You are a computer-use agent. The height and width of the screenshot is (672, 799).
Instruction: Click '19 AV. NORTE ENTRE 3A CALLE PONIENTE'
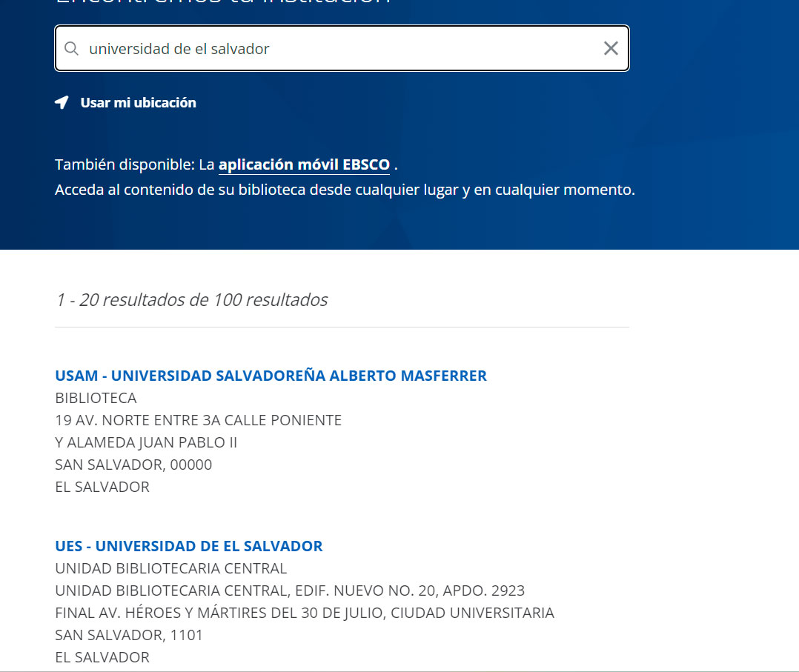point(198,420)
